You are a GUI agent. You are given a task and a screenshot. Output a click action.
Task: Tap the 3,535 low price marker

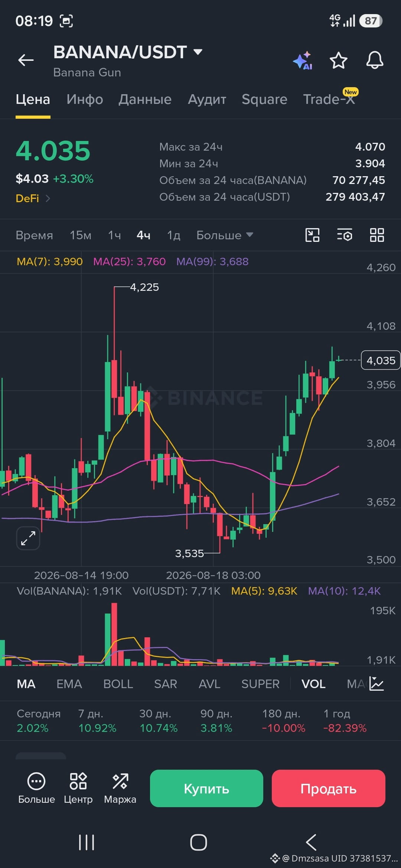pyautogui.click(x=189, y=553)
